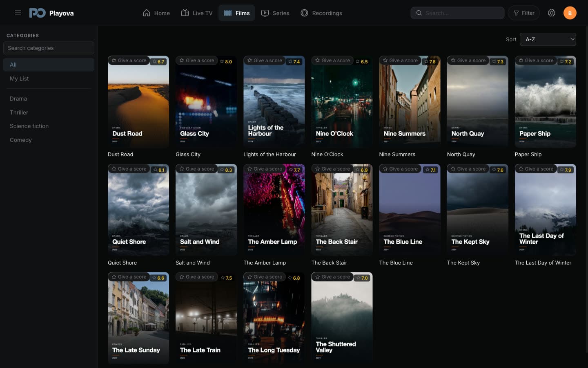Image resolution: width=588 pixels, height=368 pixels.
Task: Open the hamburger menu icon
Action: click(x=18, y=13)
